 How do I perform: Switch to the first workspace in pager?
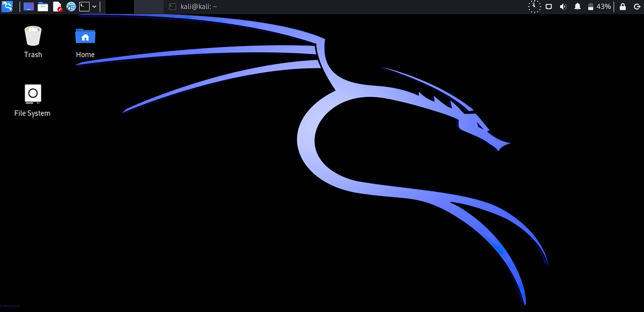[120, 7]
